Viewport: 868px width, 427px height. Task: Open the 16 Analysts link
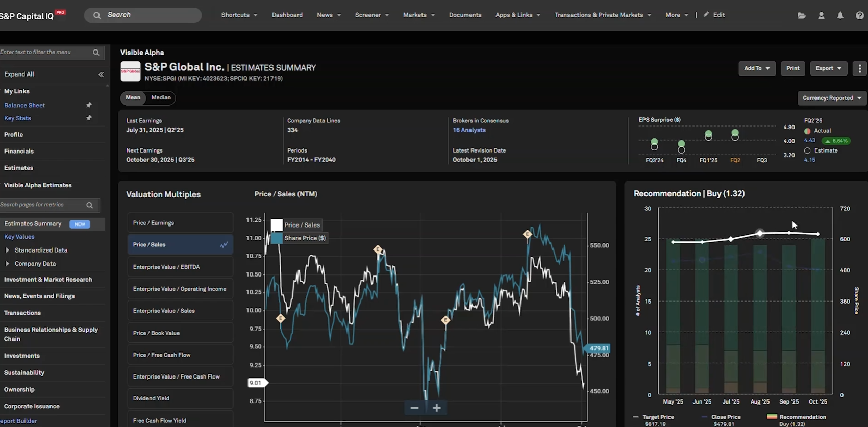coord(469,130)
